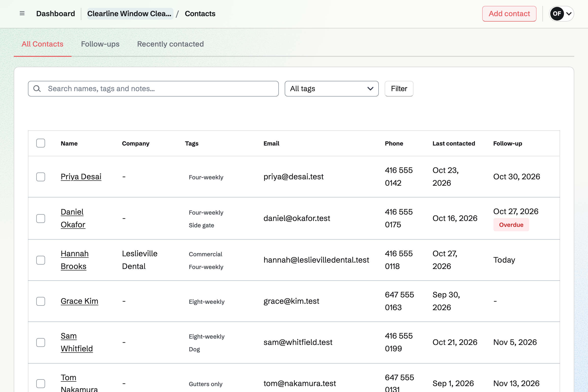
Task: Click the Overdue badge on Daniel Okafor
Action: [x=511, y=225]
